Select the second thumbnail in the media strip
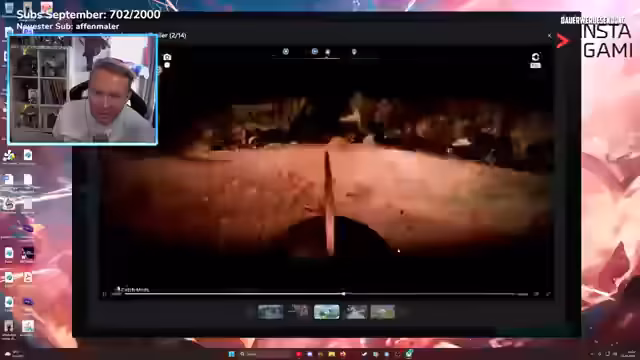 coord(298,312)
